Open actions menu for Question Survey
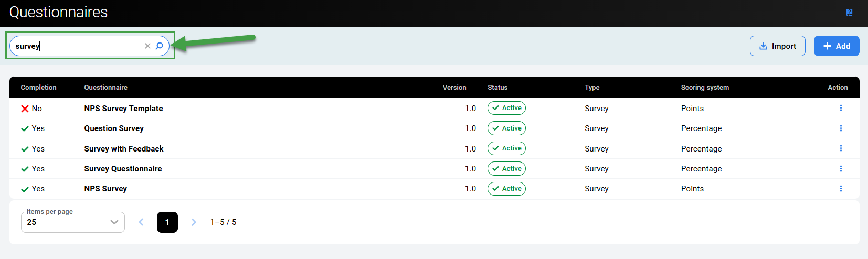 [841, 128]
